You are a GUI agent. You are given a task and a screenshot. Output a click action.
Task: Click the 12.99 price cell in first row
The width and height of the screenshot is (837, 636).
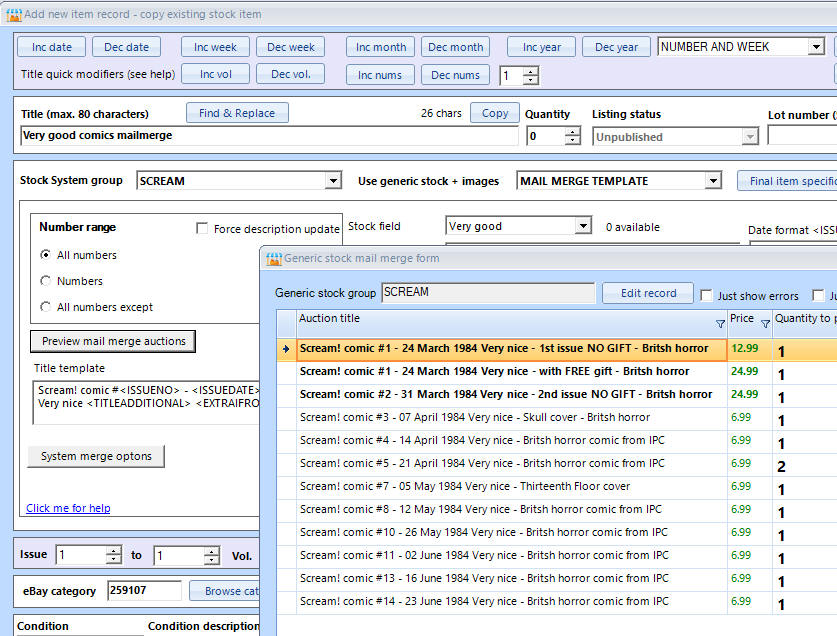coord(749,349)
